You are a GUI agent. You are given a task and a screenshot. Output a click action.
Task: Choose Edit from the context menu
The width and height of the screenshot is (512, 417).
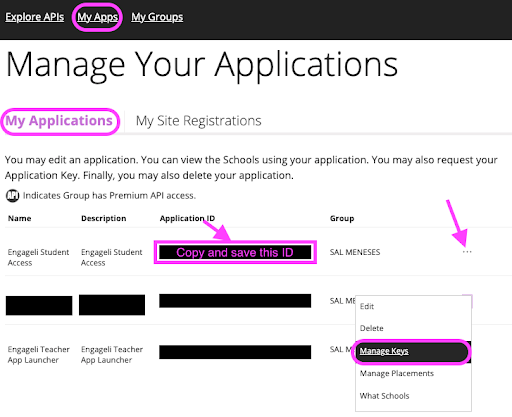pyautogui.click(x=367, y=306)
